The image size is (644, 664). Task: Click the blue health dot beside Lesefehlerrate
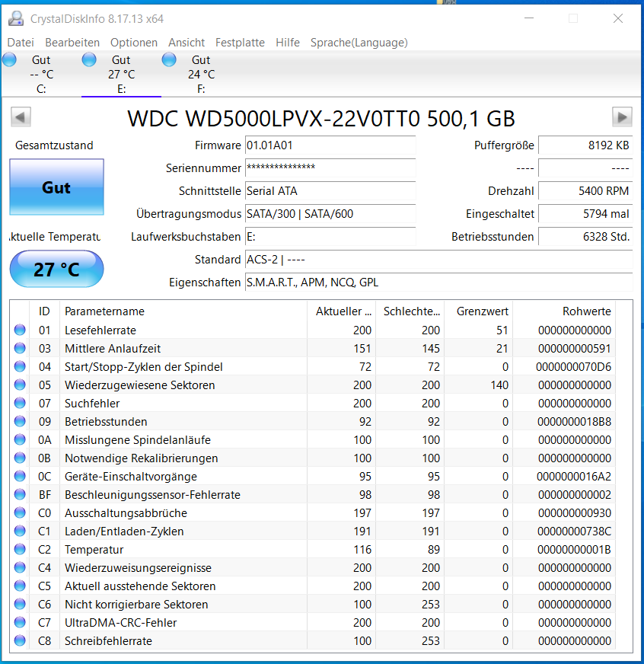18,330
